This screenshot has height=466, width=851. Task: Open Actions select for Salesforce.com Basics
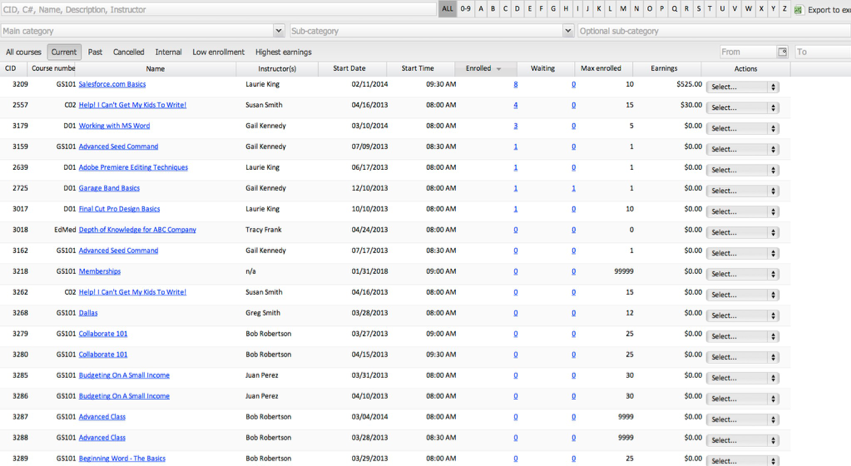(742, 87)
